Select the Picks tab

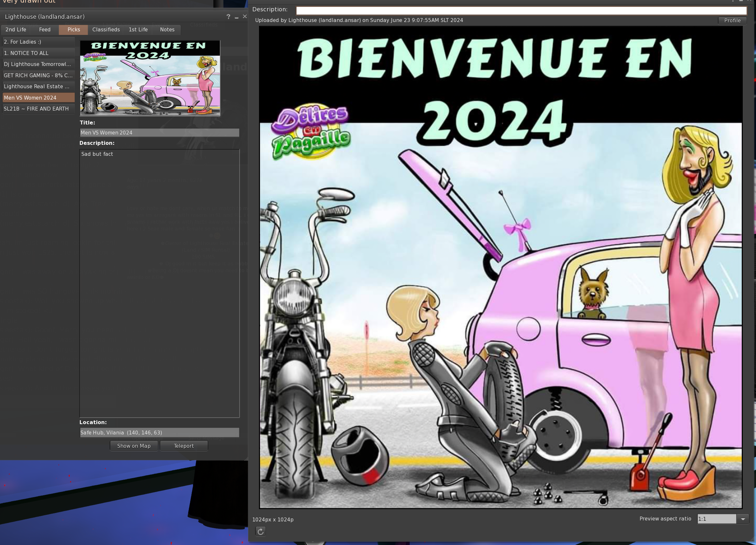click(x=74, y=30)
